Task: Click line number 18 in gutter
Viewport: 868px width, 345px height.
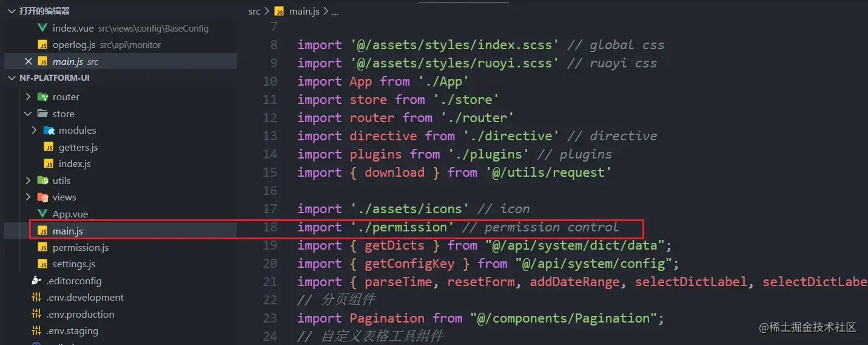Action: point(270,227)
